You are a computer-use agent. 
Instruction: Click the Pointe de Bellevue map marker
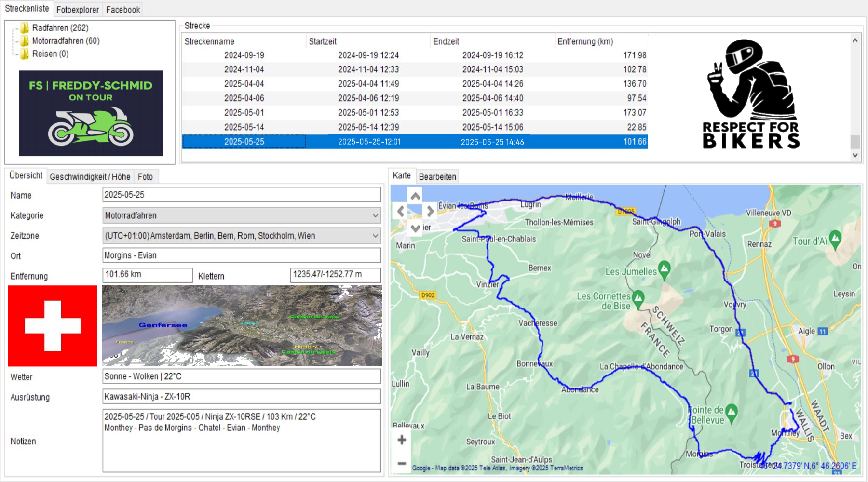coord(732,412)
